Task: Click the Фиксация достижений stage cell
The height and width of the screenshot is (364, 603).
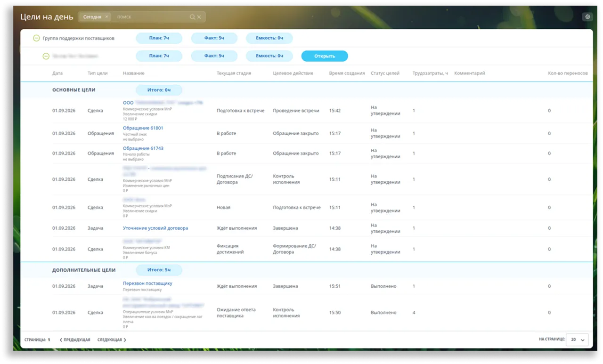Action: click(x=230, y=249)
